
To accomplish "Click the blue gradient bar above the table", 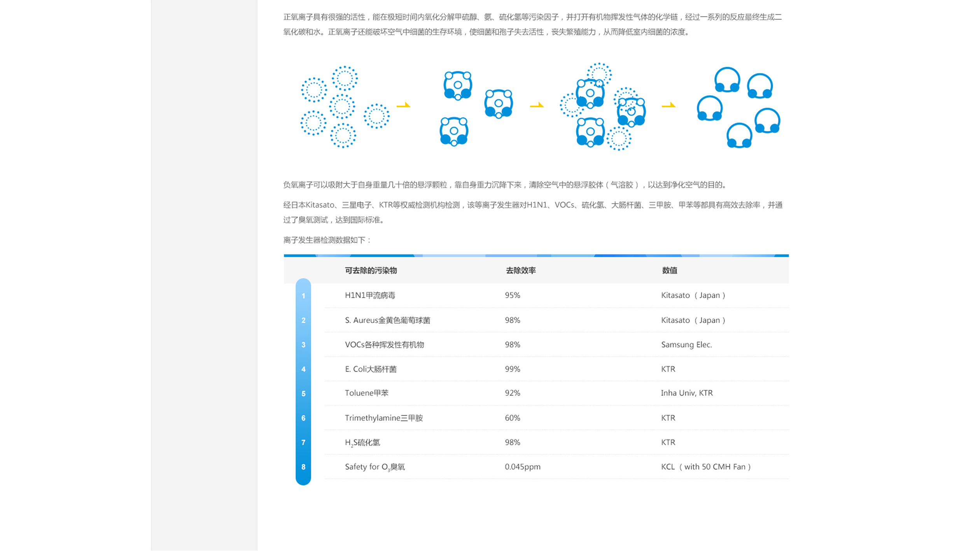I will click(537, 256).
